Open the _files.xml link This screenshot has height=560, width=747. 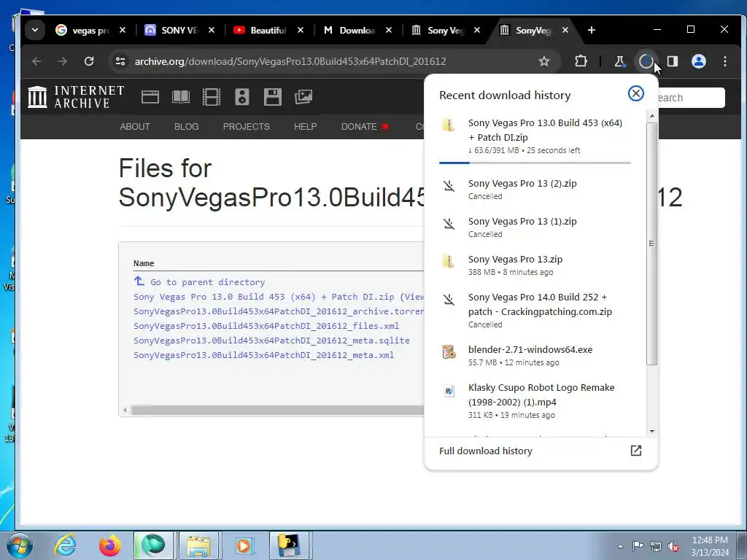click(266, 326)
